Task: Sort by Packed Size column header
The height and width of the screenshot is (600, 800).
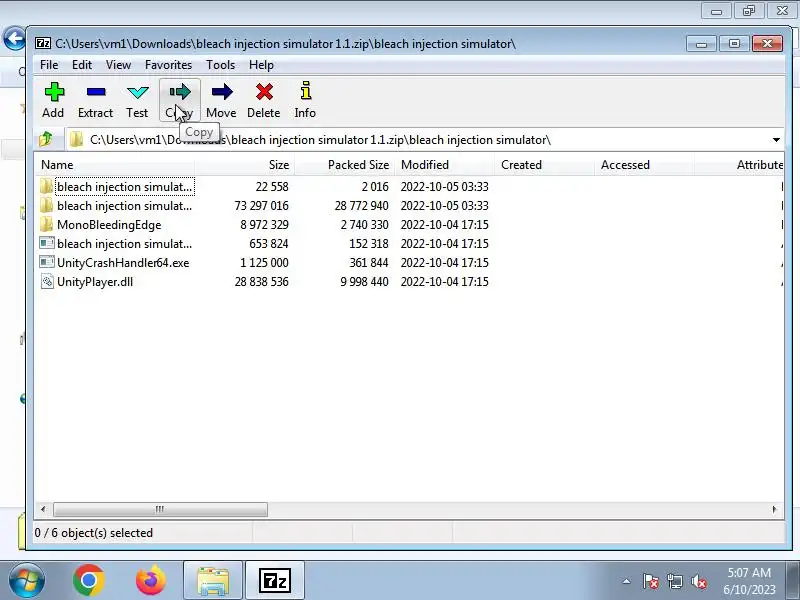Action: click(344, 165)
